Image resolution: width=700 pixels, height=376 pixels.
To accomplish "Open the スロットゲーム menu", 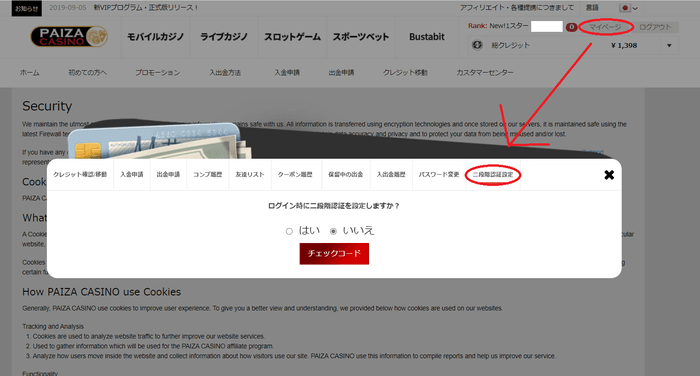I will tap(292, 37).
